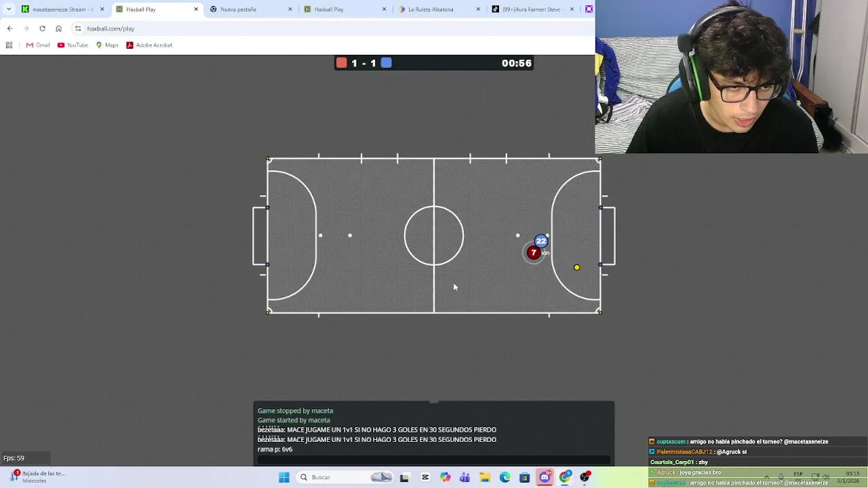The height and width of the screenshot is (488, 868).
Task: Open Google Chrome from the taskbar
Action: (x=565, y=477)
